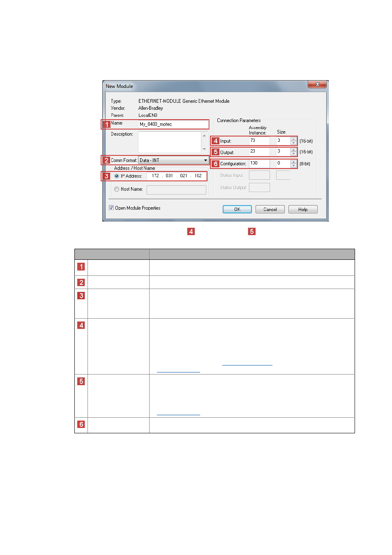Click the Name input field
Image resolution: width=392 pixels, height=555 pixels.
173,124
